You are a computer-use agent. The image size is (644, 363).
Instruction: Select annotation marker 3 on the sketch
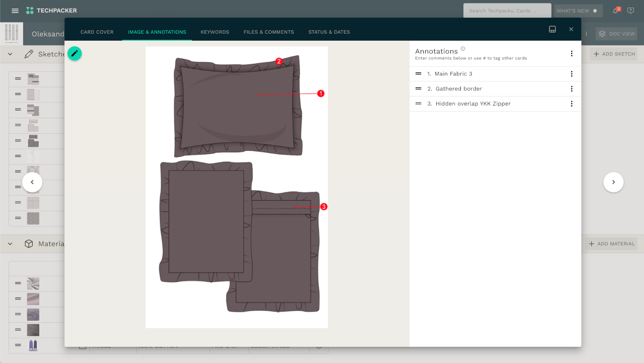(324, 207)
